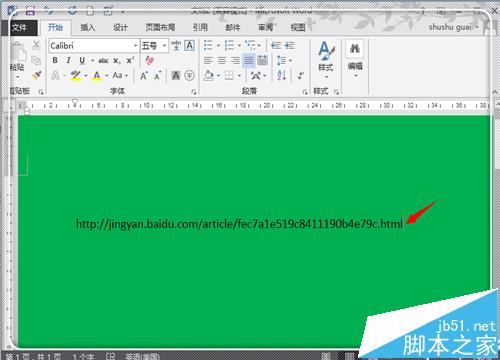Open the shushu guai account menu
The height and width of the screenshot is (360, 500).
click(453, 27)
